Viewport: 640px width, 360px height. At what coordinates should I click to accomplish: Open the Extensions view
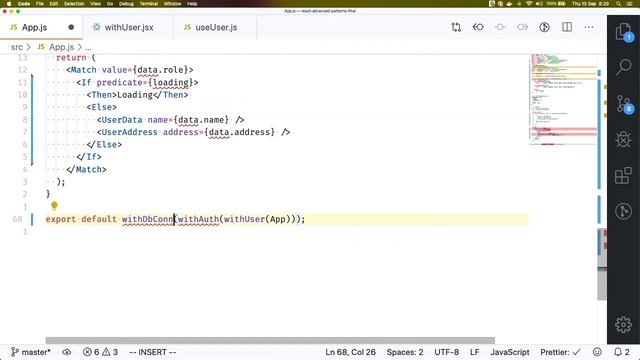tap(623, 176)
